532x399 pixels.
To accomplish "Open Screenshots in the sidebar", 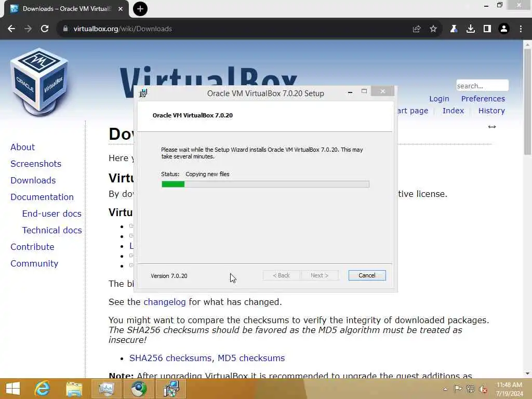I will point(36,164).
